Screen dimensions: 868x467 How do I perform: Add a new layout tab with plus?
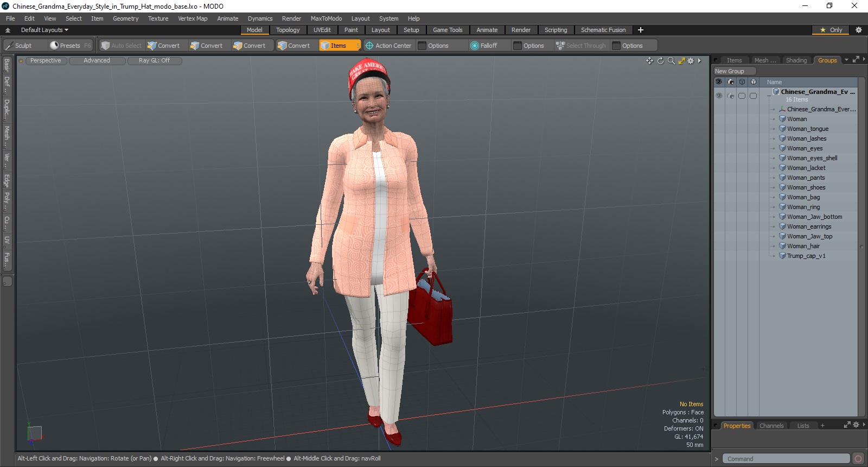[641, 30]
